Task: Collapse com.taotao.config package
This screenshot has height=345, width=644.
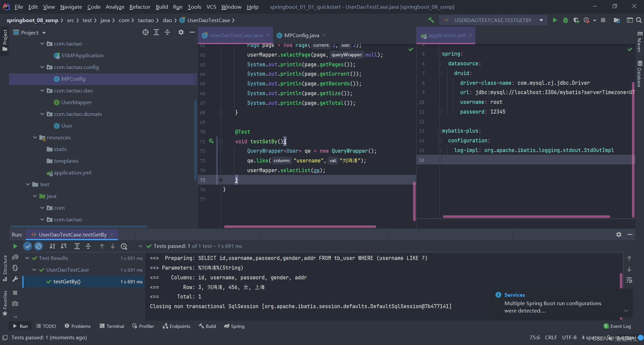Action: coord(42,67)
